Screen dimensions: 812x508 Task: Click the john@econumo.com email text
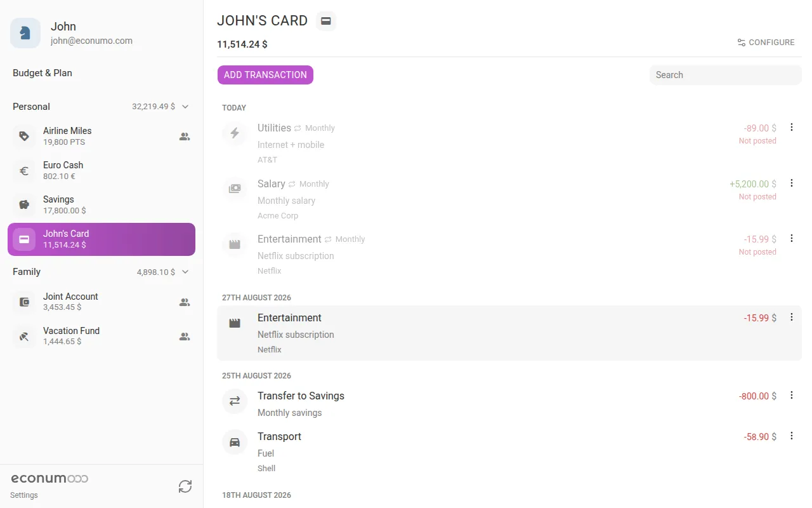(91, 41)
